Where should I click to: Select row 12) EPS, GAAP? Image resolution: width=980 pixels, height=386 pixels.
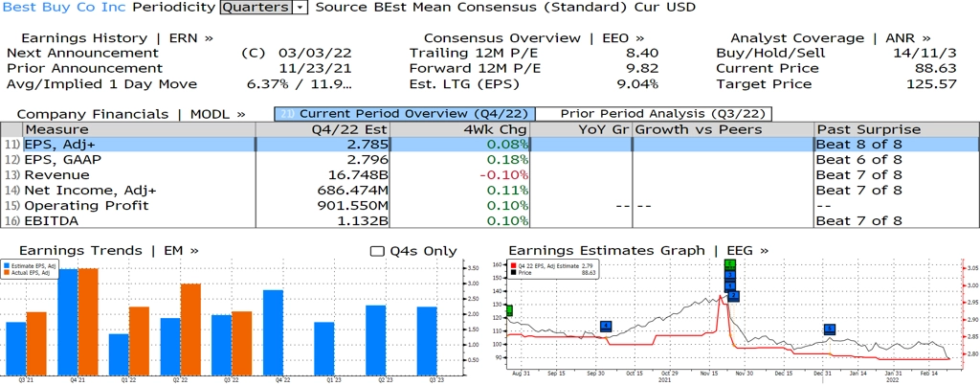click(x=489, y=160)
